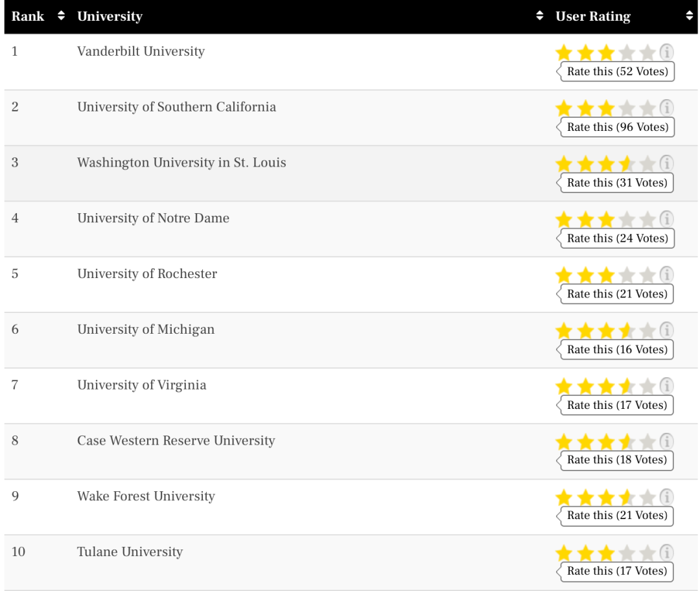Click "Rate this (52 Votes)" for Vanderbilt

click(616, 71)
